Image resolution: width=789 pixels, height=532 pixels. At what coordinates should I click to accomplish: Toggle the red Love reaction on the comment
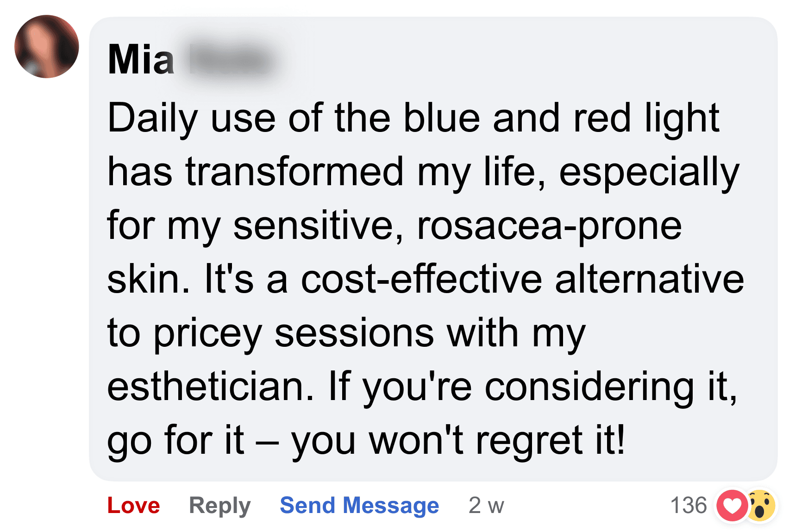(x=133, y=505)
